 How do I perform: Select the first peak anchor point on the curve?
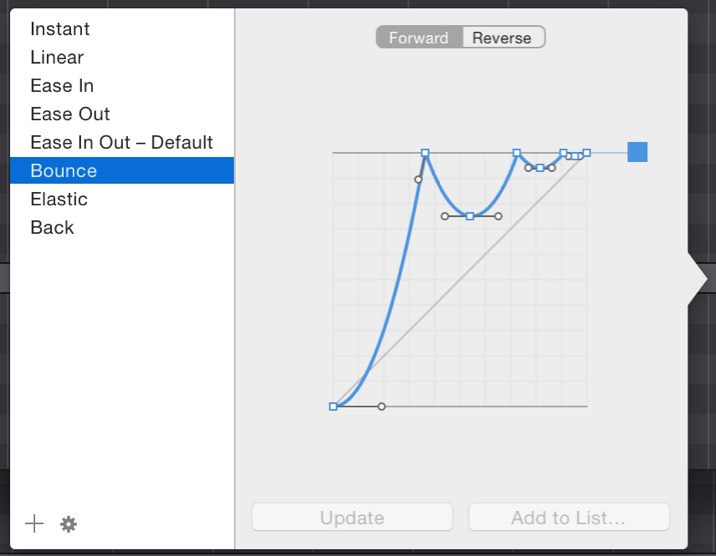(425, 153)
